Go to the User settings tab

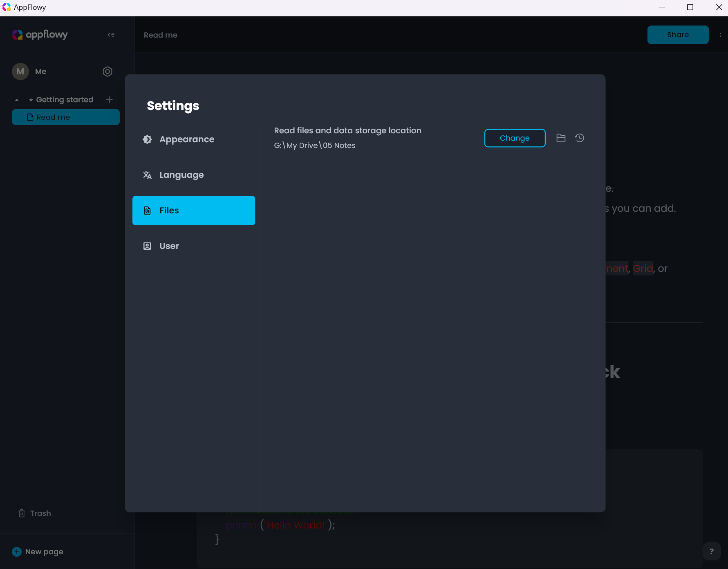tap(169, 246)
